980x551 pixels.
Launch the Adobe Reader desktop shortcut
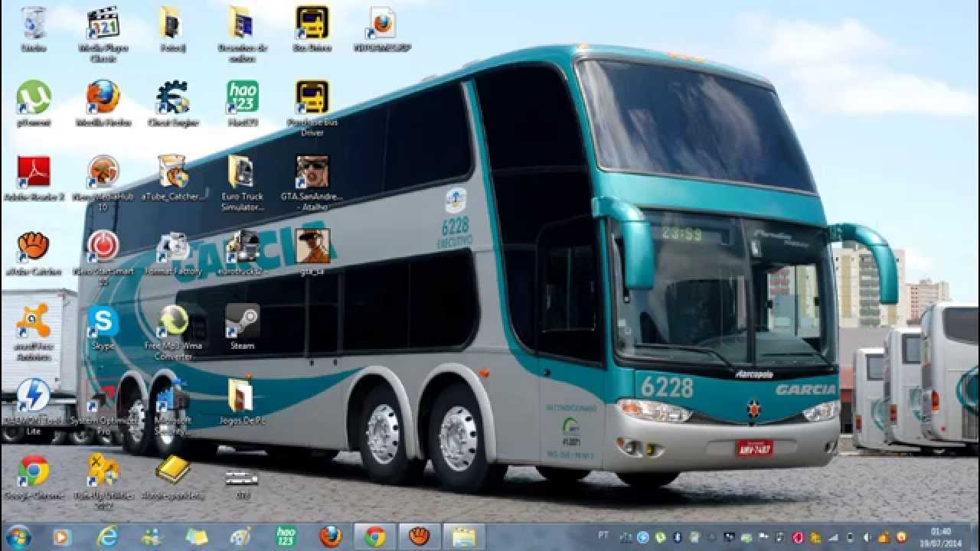[x=34, y=178]
